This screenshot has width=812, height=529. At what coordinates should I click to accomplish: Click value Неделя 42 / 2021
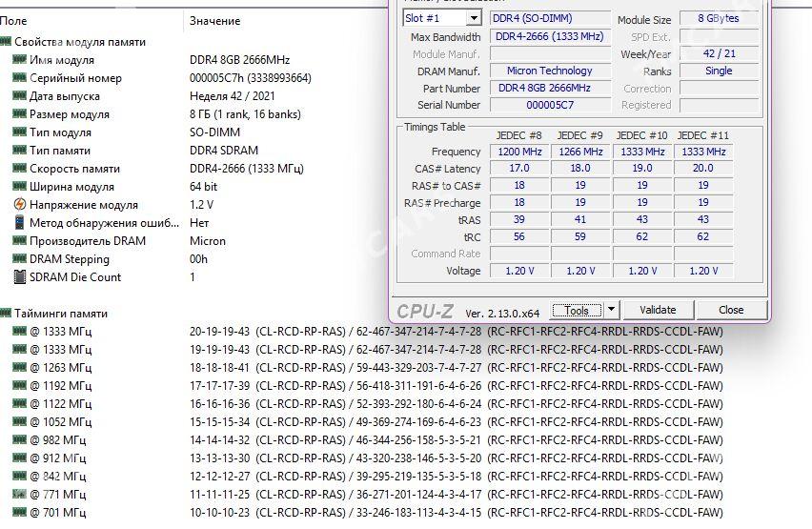232,96
